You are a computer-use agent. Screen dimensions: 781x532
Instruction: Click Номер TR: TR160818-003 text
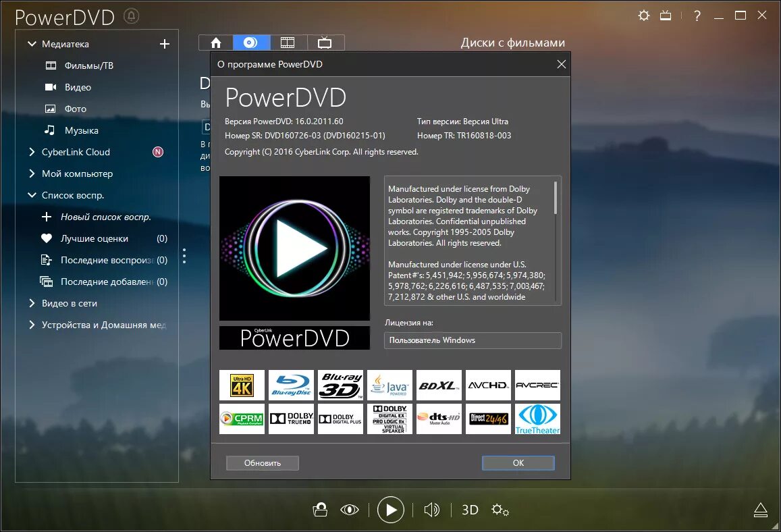[464, 136]
